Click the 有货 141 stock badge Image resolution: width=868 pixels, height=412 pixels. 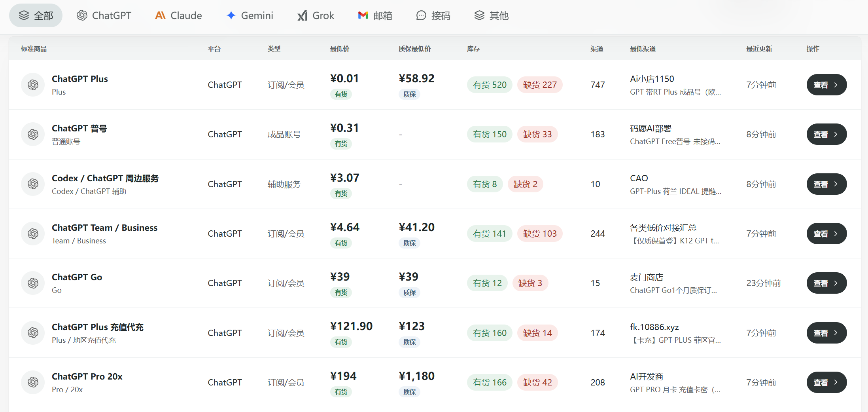[x=490, y=234]
